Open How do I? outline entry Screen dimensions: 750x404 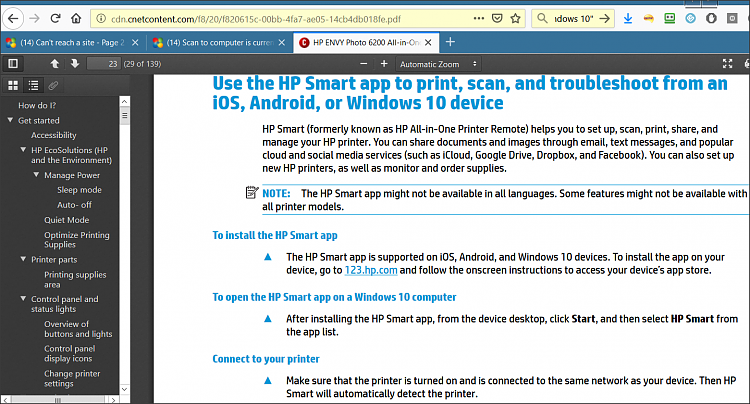click(37, 105)
